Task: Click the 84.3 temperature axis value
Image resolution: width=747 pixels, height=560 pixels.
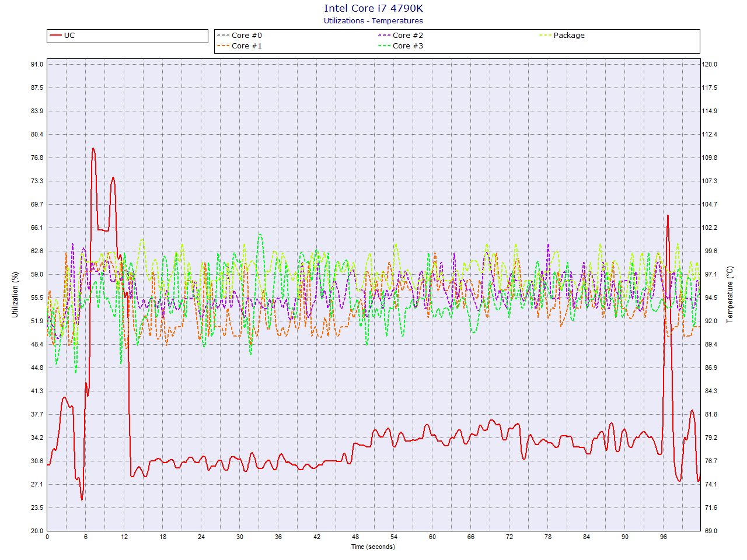Action: (711, 391)
